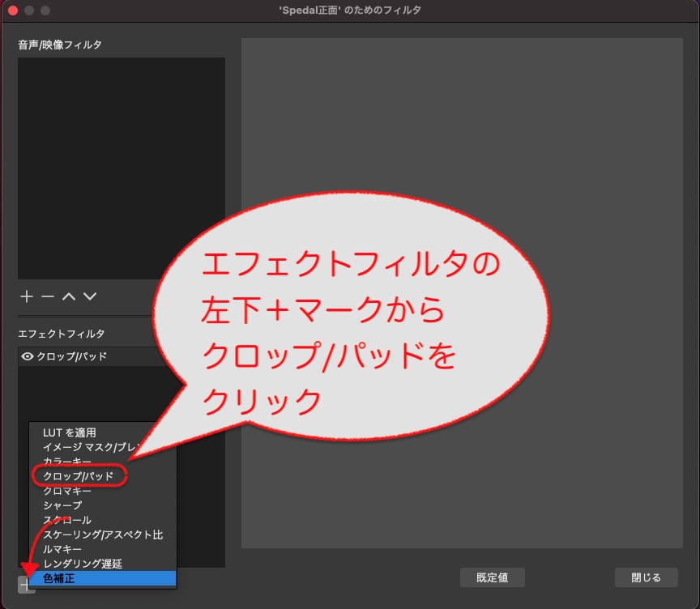Image resolution: width=700 pixels, height=609 pixels.
Task: Click the 閉じる button
Action: coord(646,577)
